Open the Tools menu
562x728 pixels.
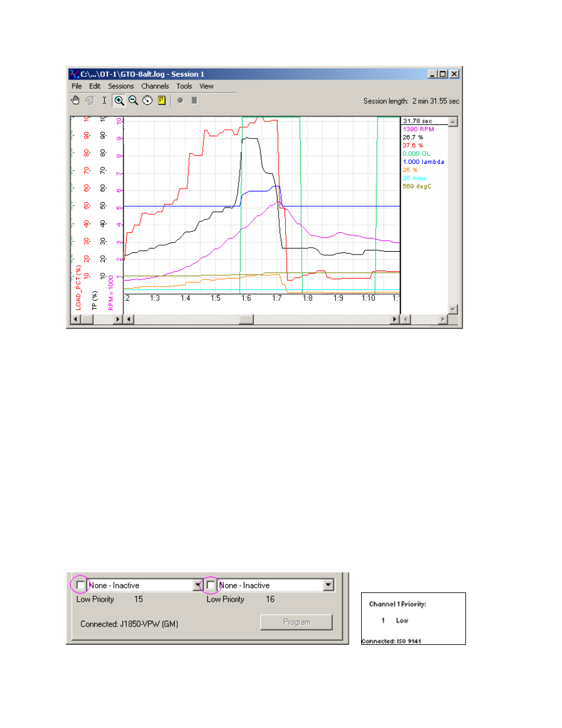(184, 86)
